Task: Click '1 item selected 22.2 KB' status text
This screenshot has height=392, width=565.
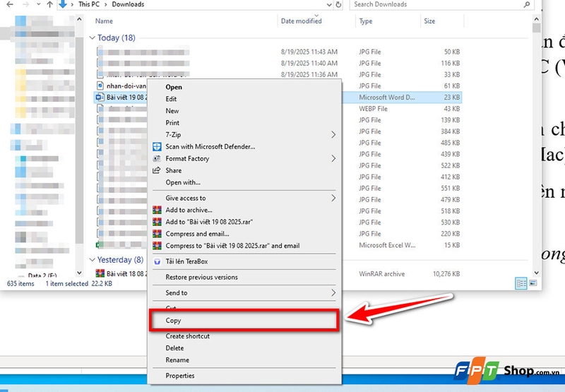Action: [x=79, y=283]
